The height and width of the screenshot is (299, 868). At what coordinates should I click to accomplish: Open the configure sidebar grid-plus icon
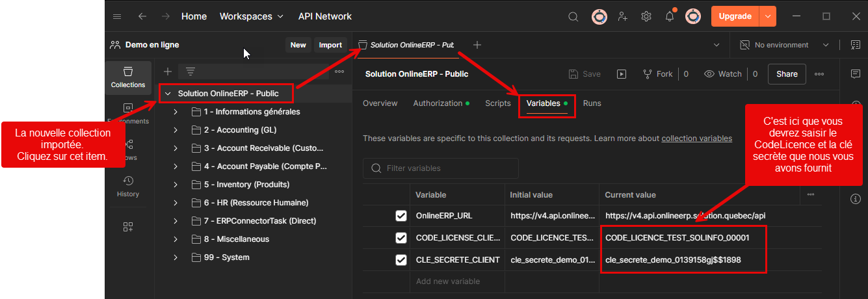pyautogui.click(x=128, y=227)
